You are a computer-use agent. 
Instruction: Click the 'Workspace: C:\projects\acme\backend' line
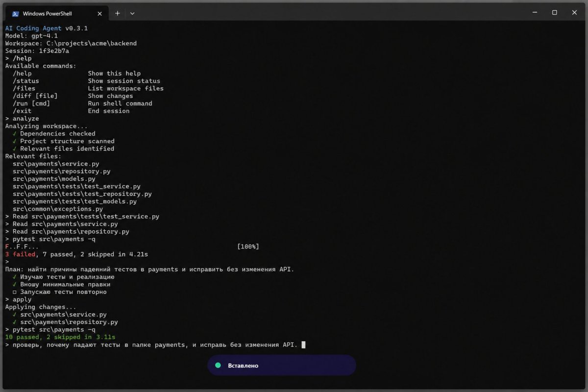(71, 43)
